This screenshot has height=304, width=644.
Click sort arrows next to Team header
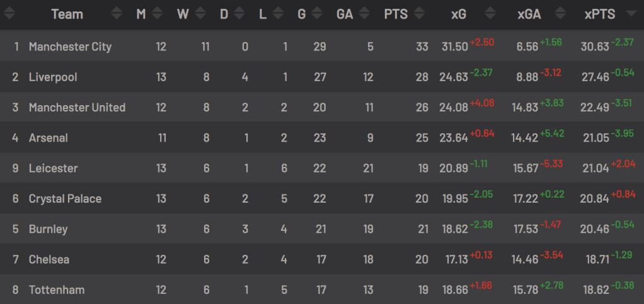[117, 14]
